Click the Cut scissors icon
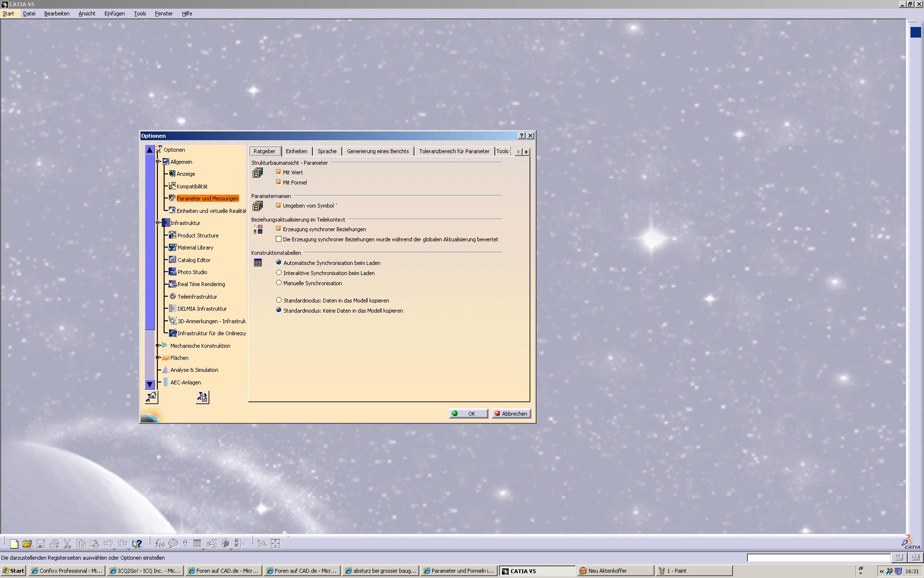924x578 pixels. (x=67, y=544)
